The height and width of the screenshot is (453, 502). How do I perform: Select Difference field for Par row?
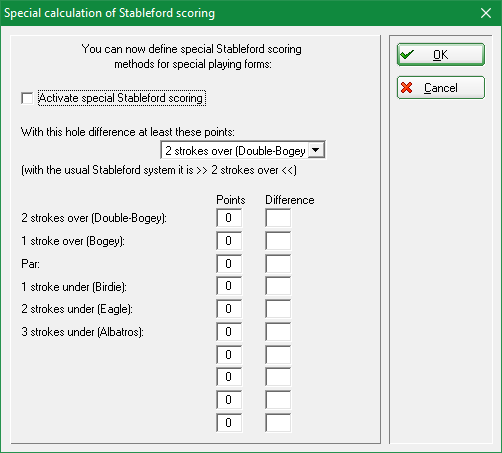pyautogui.click(x=278, y=264)
